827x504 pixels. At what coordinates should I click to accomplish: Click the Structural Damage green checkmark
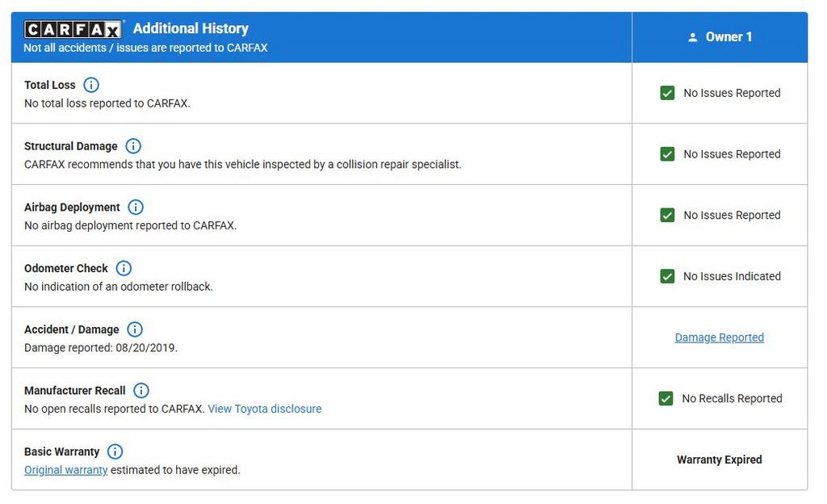pos(667,154)
